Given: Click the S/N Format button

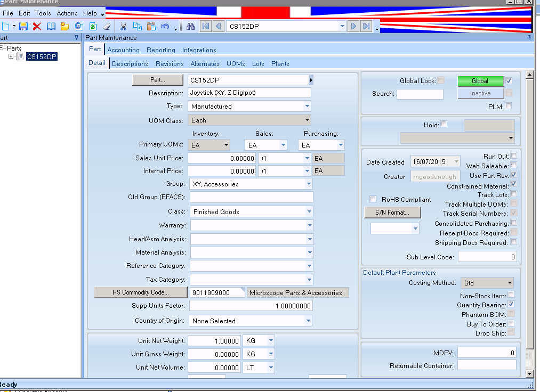Looking at the screenshot, I should pos(392,213).
